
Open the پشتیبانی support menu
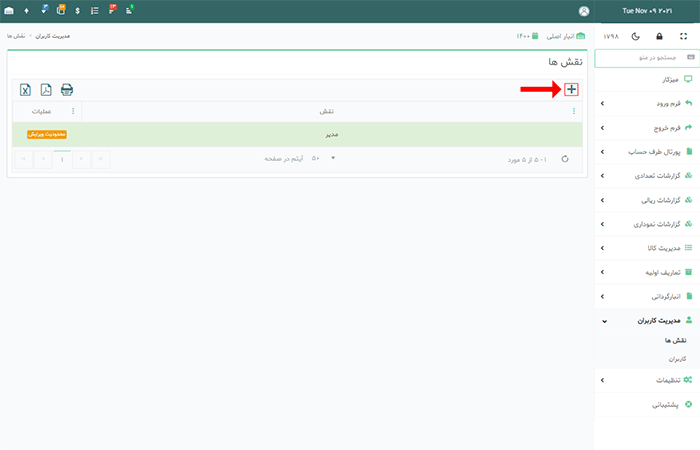647,404
